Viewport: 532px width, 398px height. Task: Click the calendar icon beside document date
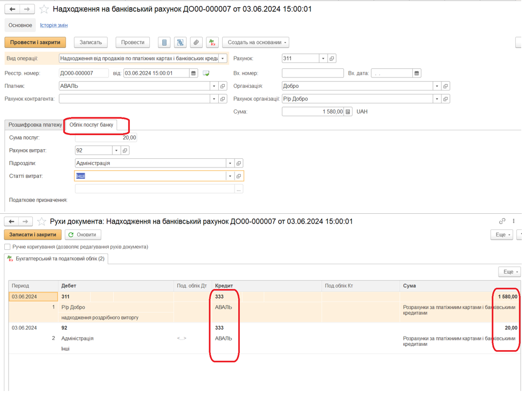tap(194, 73)
